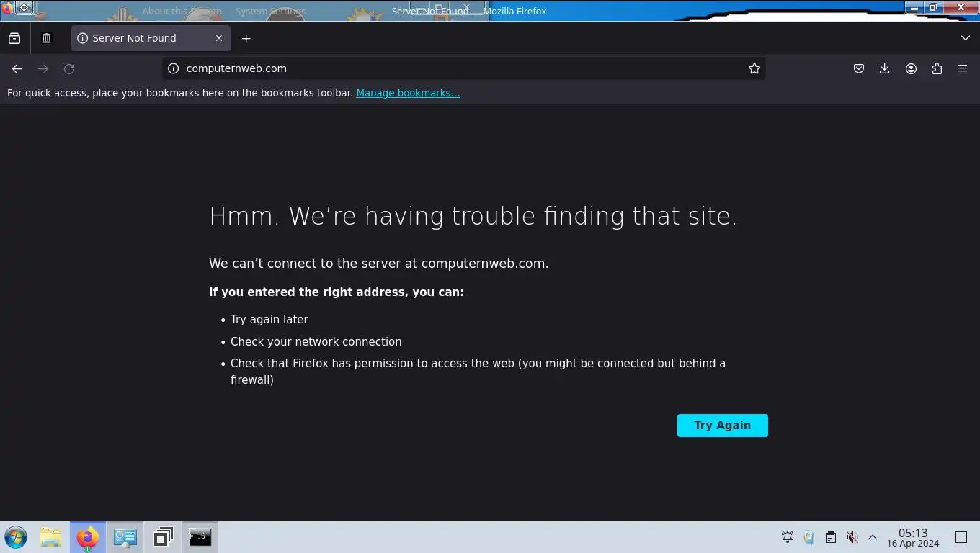Screen dimensions: 980x553
Task: Click the Firefox logo in title bar
Action: tap(7, 9)
